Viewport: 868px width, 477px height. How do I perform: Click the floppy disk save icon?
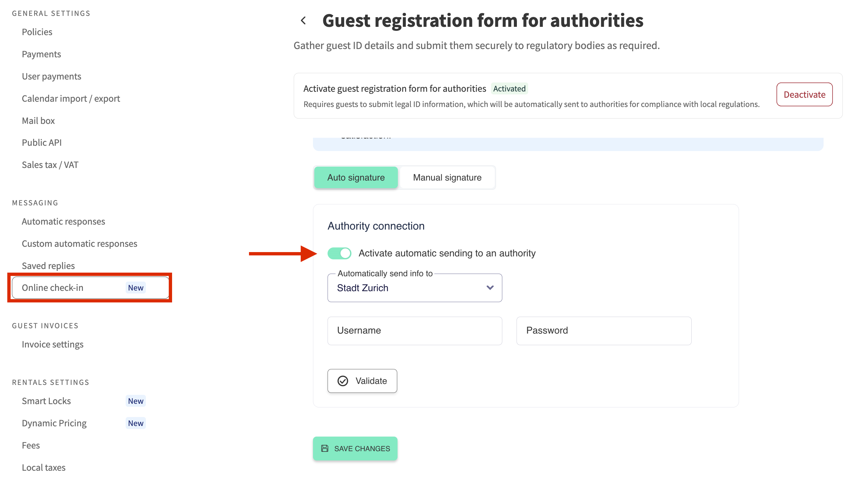pyautogui.click(x=325, y=449)
